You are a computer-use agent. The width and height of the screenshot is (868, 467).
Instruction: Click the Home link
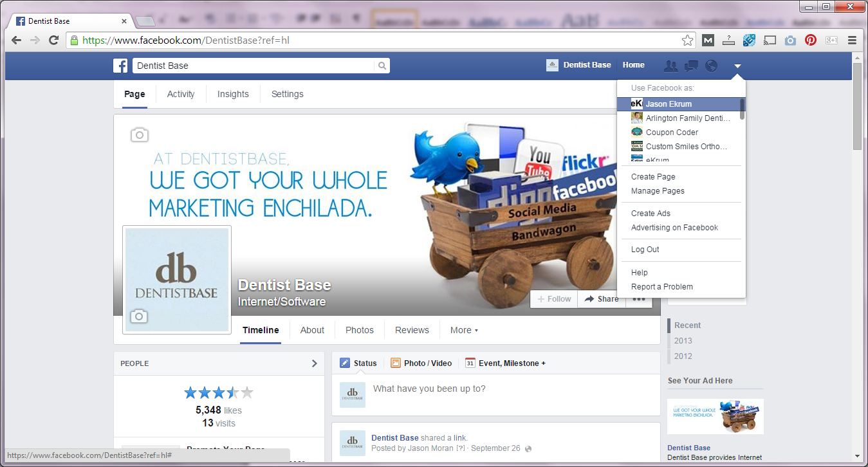click(x=633, y=65)
